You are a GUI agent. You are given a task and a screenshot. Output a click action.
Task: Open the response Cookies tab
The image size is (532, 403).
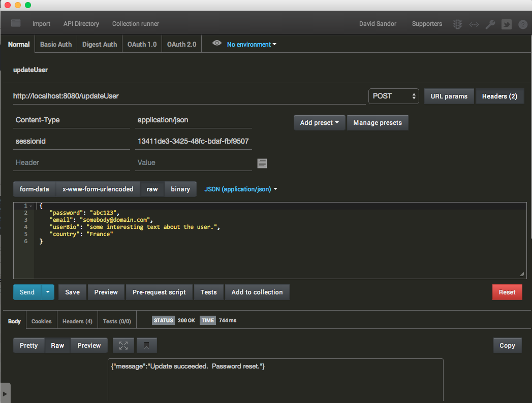coord(41,321)
